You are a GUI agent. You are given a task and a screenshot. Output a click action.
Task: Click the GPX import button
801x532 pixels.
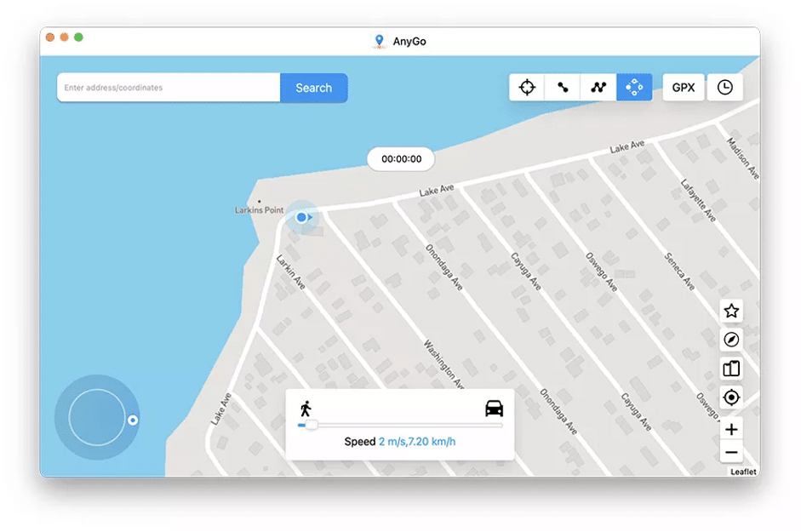684,87
